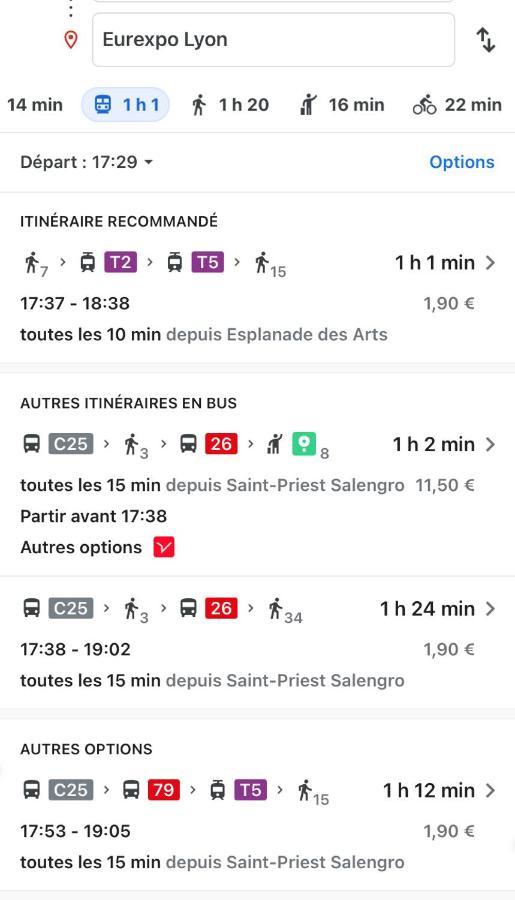Tap the red 26 bus badge in 1 h 24 route
This screenshot has height=900, width=515.
point(221,608)
